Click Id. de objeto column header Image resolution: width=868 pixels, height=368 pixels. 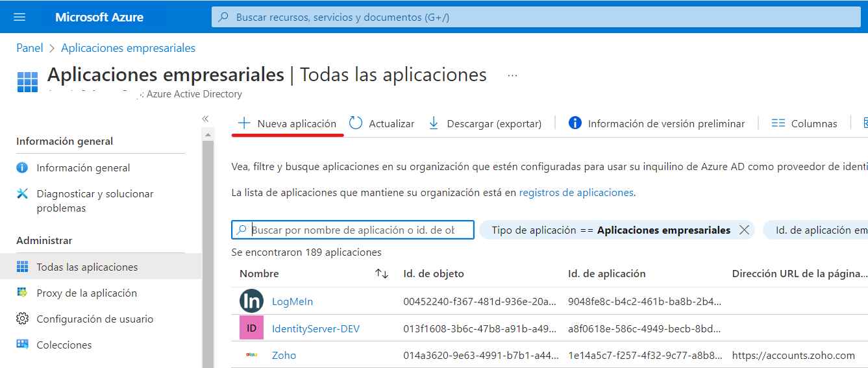click(434, 274)
